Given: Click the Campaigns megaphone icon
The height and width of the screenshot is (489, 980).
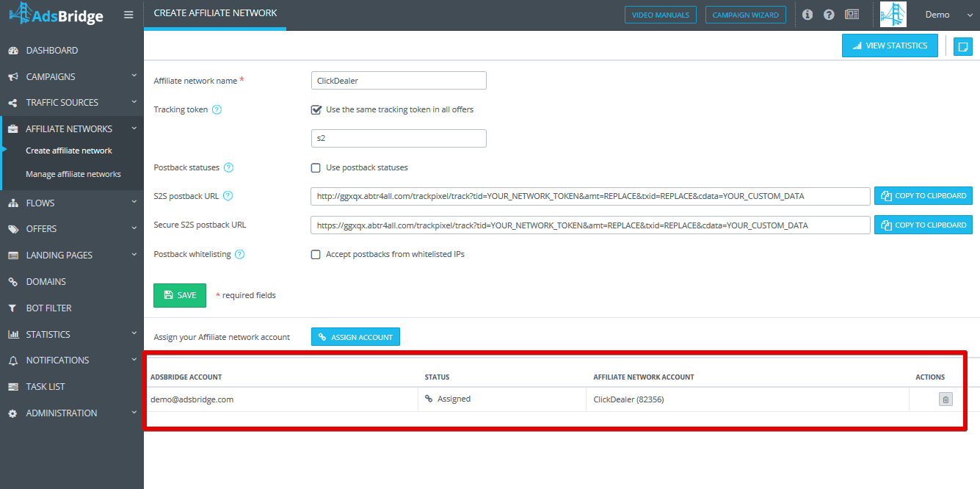Looking at the screenshot, I should coord(12,77).
